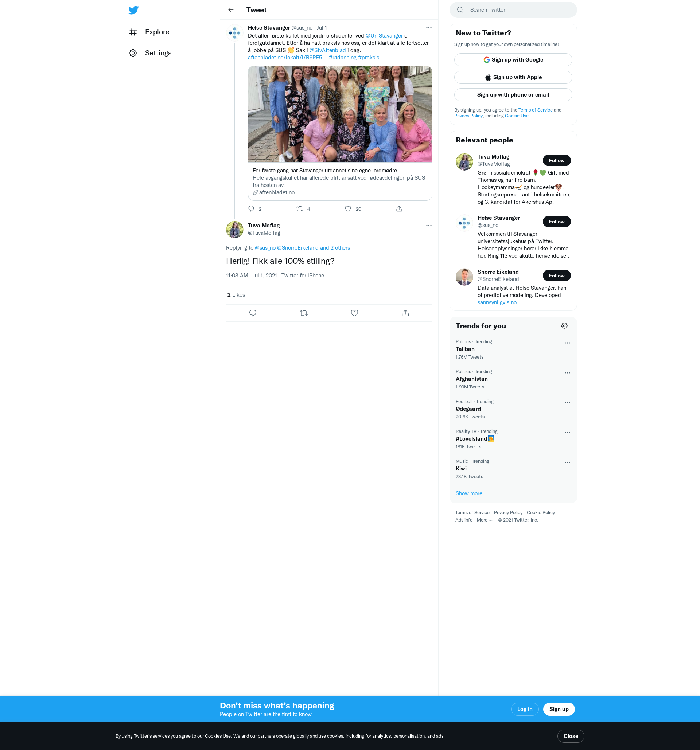Click the search Twitter field
Screen dimensions: 700x750
pos(513,10)
